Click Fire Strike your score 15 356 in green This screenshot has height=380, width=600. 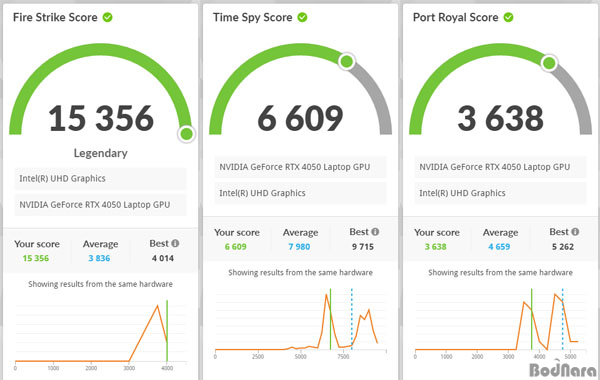(x=36, y=258)
